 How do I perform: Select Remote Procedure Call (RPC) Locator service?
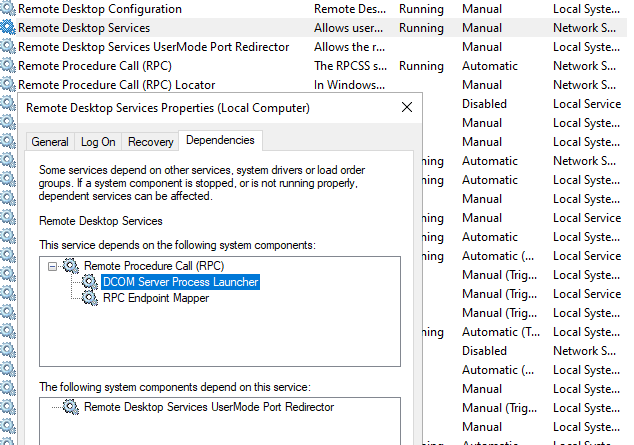tap(116, 85)
